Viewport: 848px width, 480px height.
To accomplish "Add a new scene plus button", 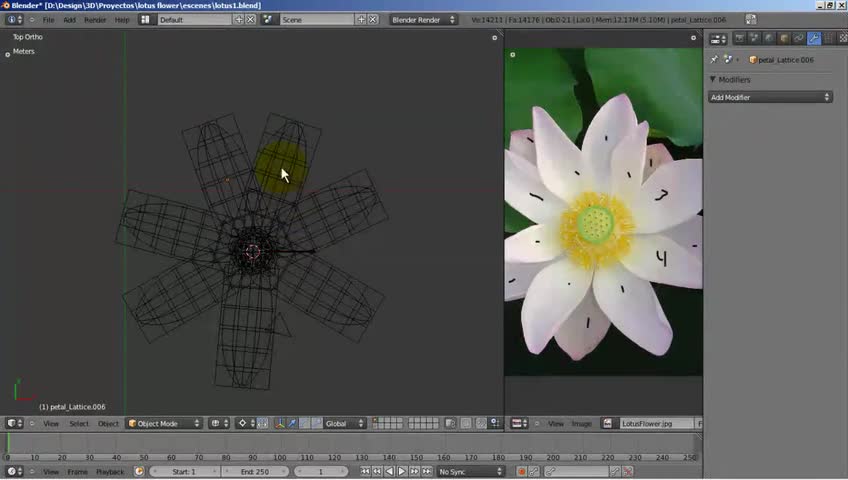I will click(361, 19).
